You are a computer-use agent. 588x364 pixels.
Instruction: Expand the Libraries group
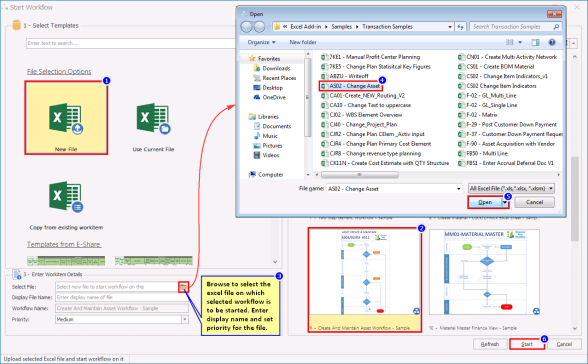click(264, 117)
